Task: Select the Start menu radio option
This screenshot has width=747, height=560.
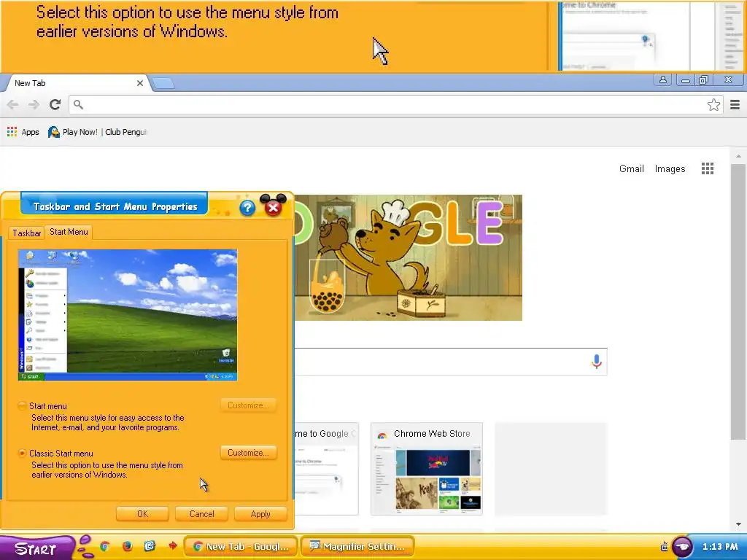Action: pyautogui.click(x=22, y=406)
